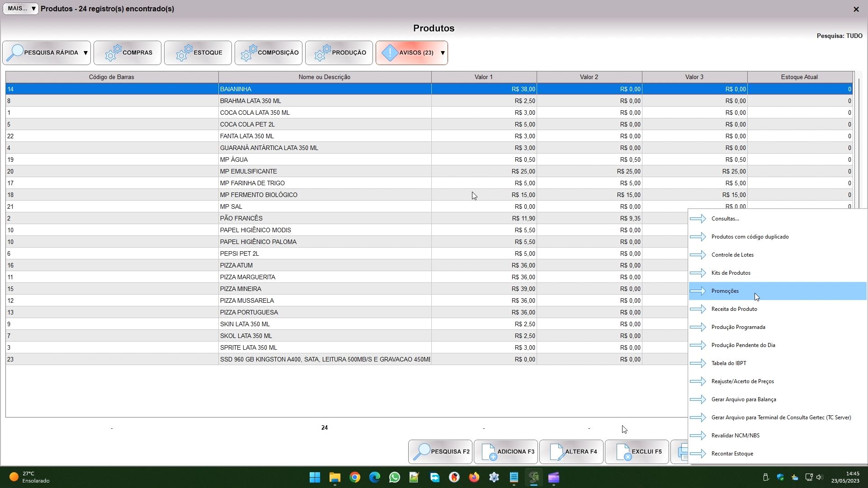Select Recontar Estoque menu entry
Screen dimensions: 868x488
(x=732, y=454)
